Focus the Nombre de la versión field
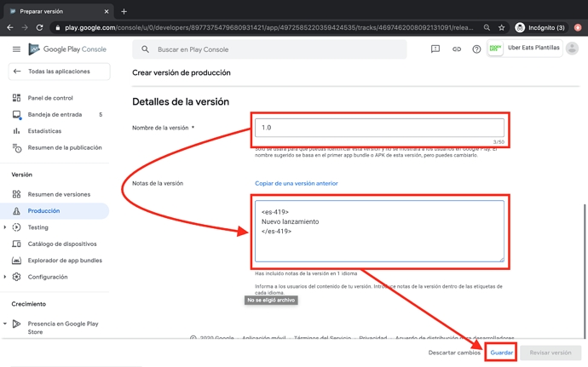Screen dimensions: 588x367 tap(378, 128)
